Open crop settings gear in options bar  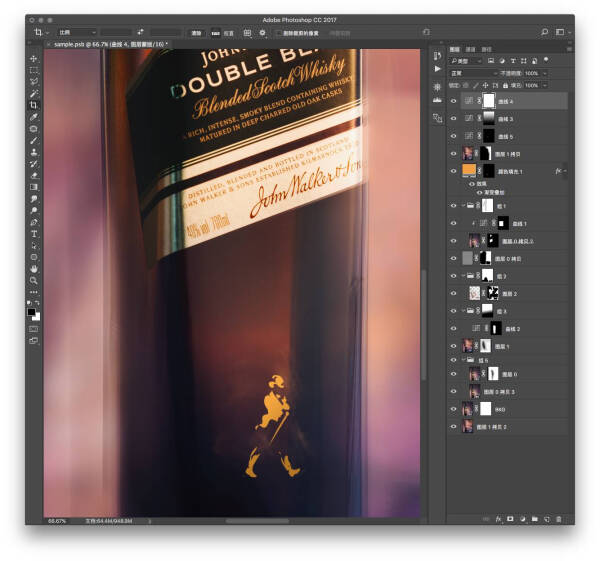tap(262, 33)
